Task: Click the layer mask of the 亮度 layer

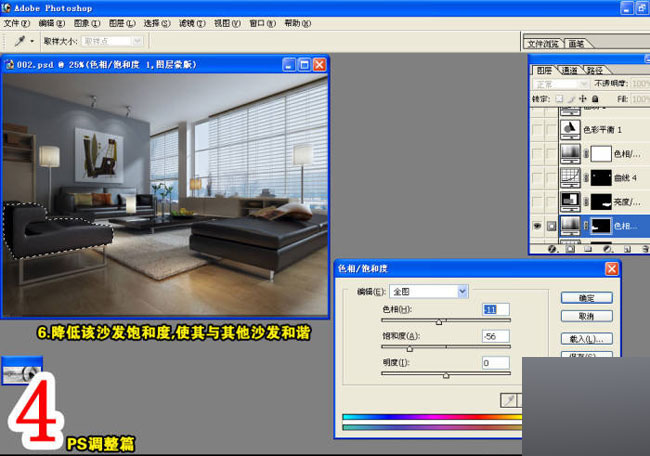Action: pyautogui.click(x=601, y=202)
